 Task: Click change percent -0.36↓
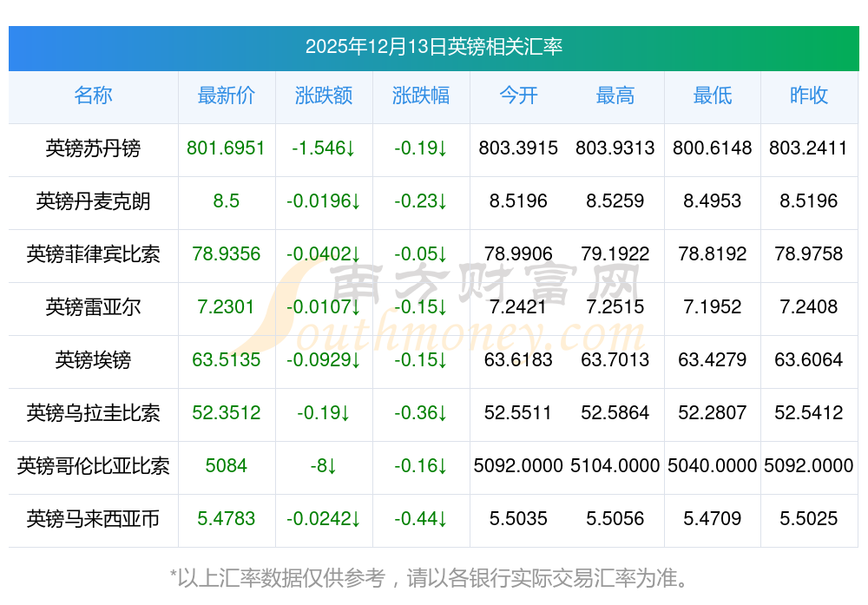pos(421,413)
